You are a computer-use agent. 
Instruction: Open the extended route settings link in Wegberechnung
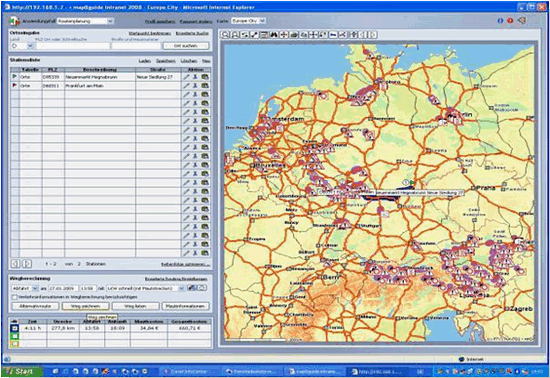[x=176, y=279]
